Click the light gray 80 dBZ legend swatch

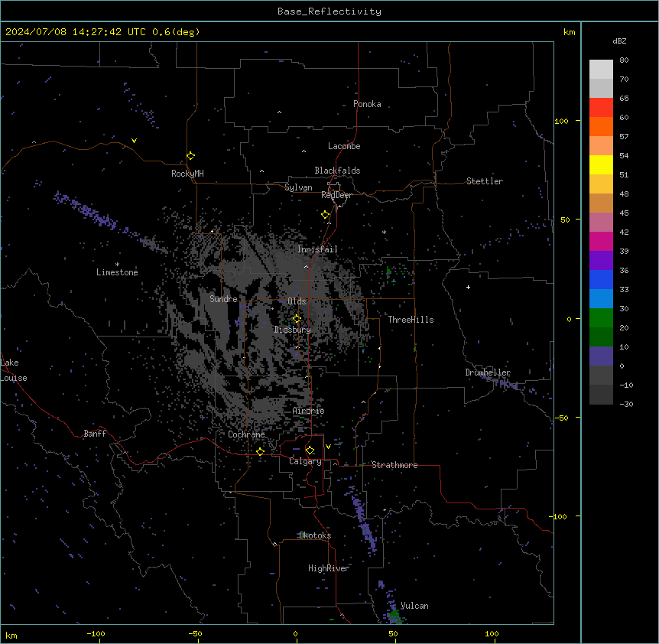[x=601, y=70]
